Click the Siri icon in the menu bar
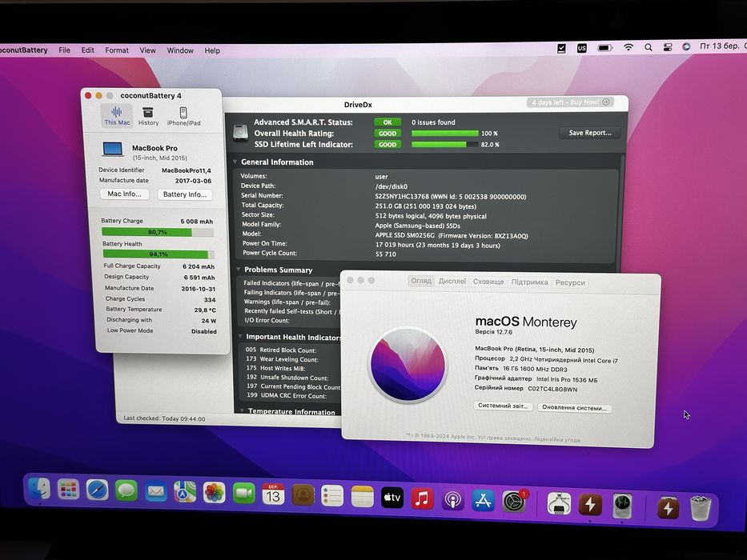This screenshot has width=747, height=560. (686, 46)
